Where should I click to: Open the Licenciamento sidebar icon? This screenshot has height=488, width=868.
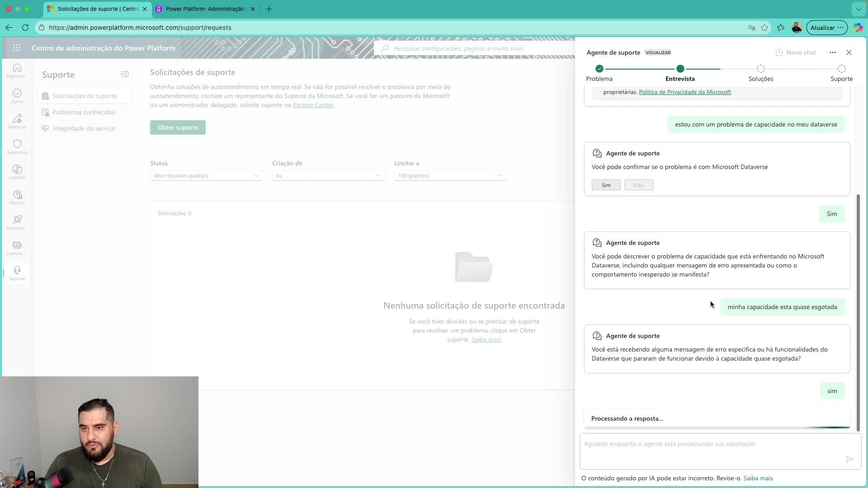17,247
